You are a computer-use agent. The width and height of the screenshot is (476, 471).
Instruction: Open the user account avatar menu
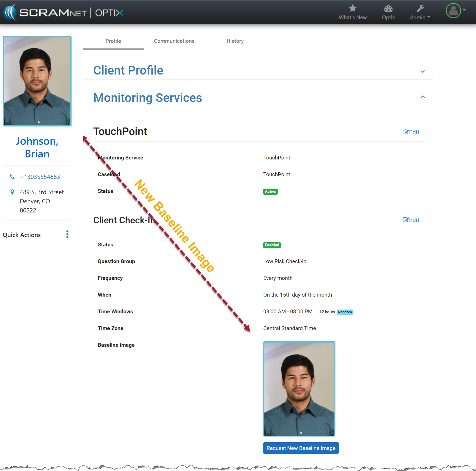pos(453,11)
